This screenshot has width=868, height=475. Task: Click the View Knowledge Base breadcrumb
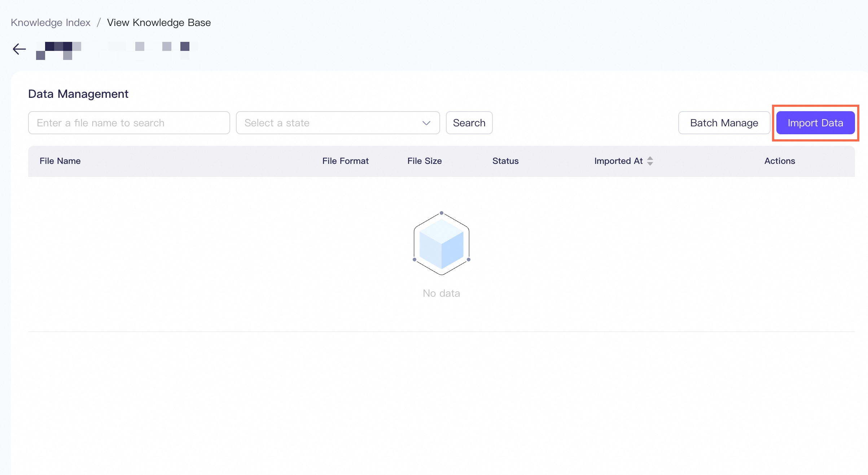(x=159, y=22)
